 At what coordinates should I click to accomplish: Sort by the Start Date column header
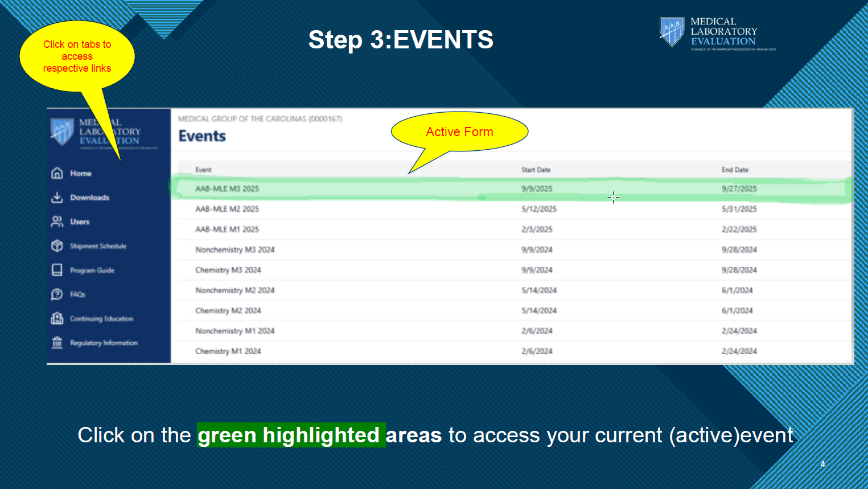536,170
